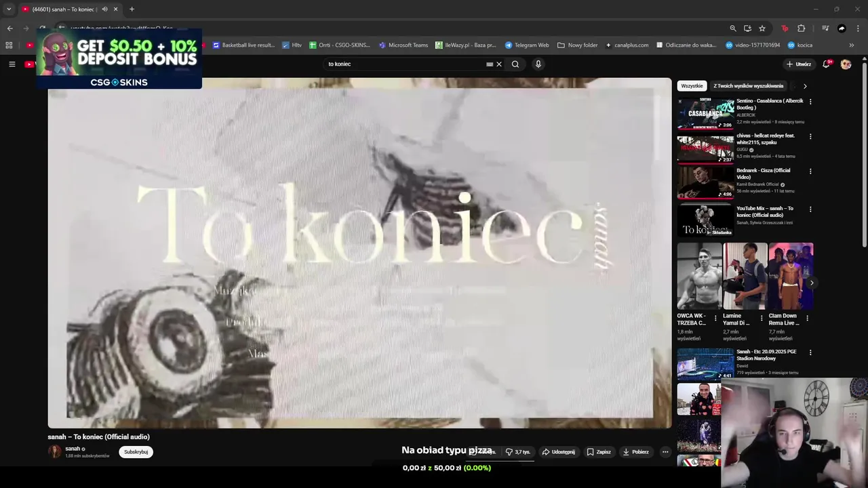The image size is (868, 488).
Task: Play Sentino Casablanca thumbnail
Action: point(705,114)
